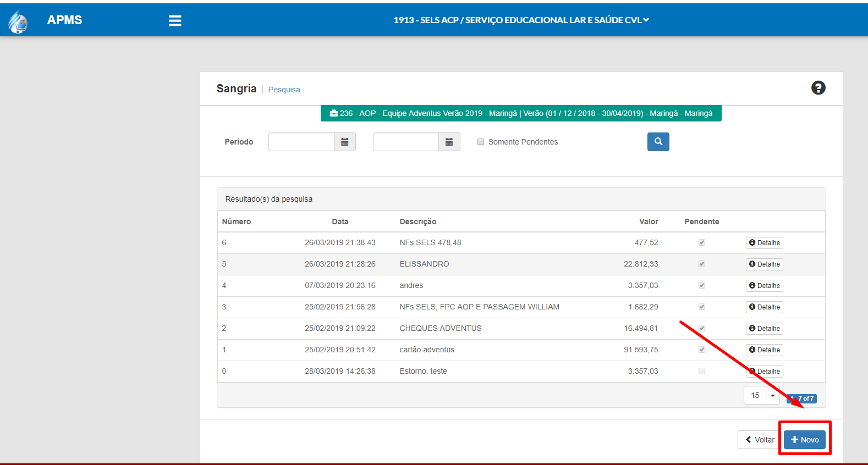Open Detalhe for andres row
Screen dimensions: 868x465
[x=764, y=286]
